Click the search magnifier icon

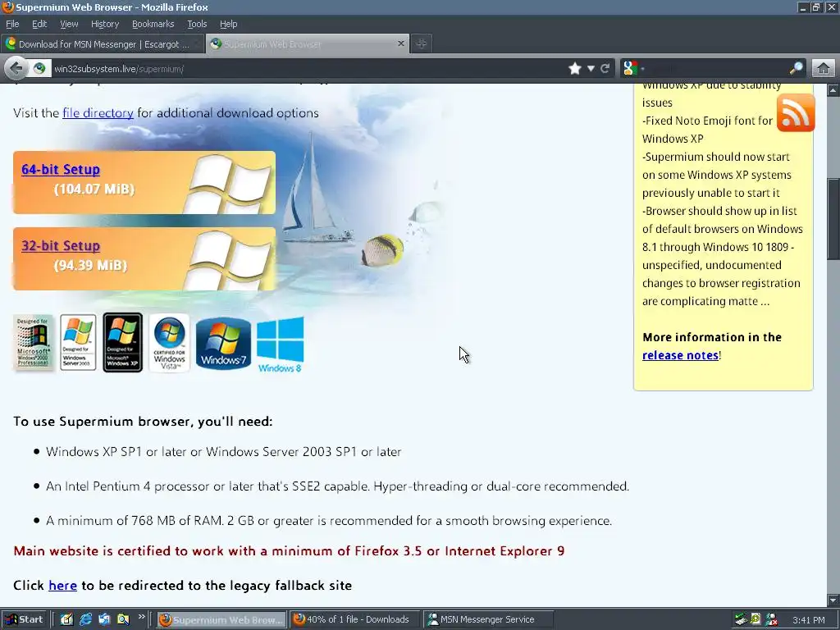tap(796, 69)
